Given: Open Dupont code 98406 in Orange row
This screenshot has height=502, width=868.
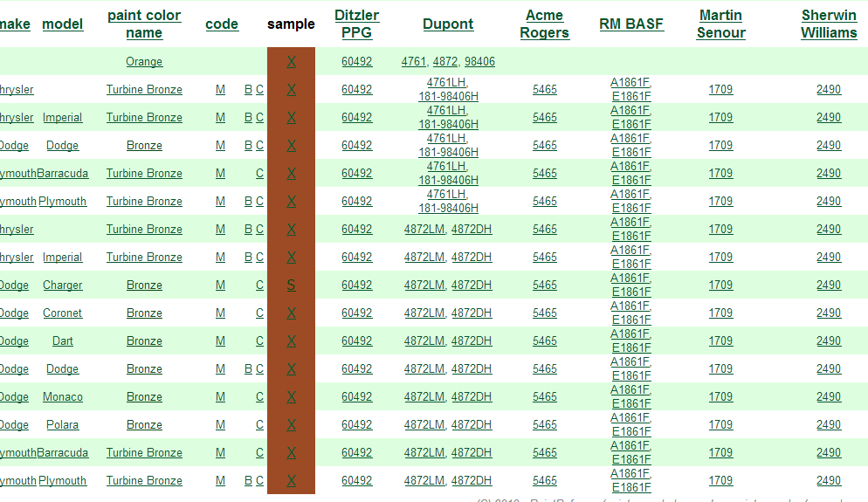Looking at the screenshot, I should point(479,62).
